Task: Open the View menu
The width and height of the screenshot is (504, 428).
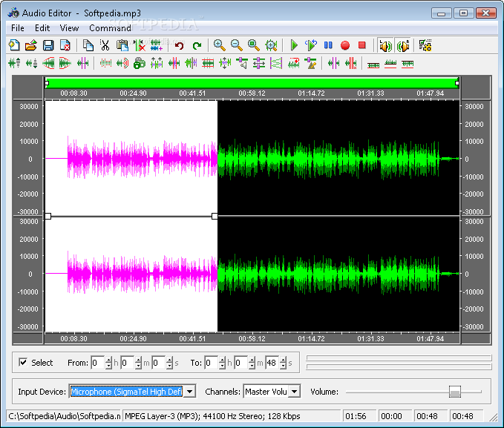Action: 69,28
